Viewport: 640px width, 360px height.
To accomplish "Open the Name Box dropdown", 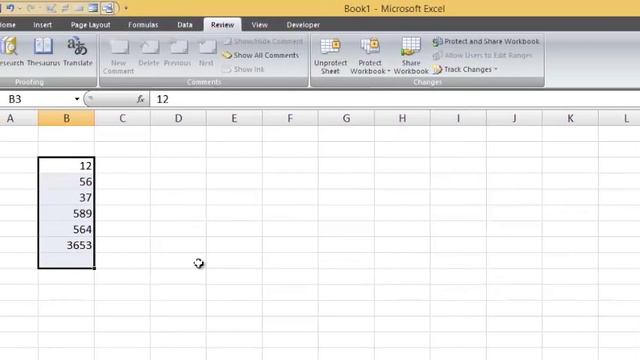I will 77,99.
